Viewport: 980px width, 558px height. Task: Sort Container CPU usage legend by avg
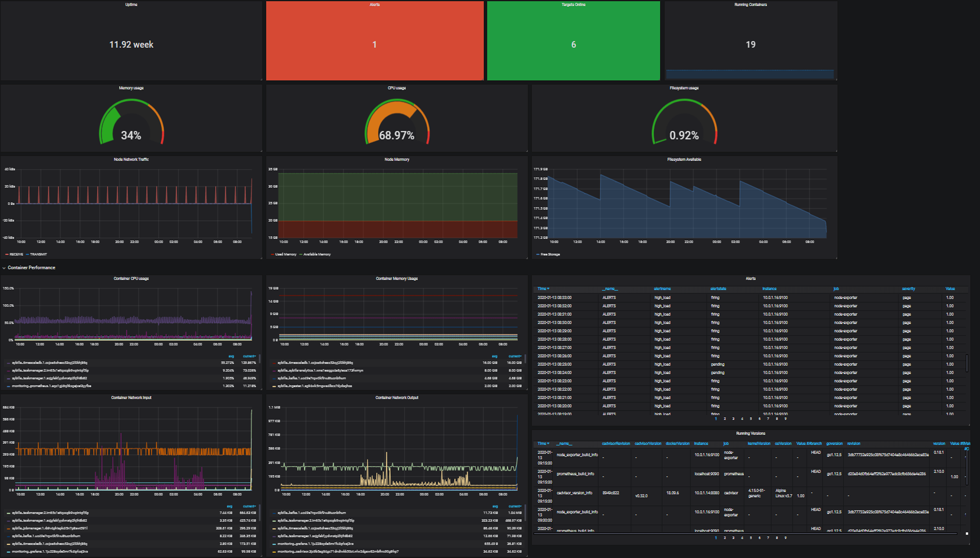tap(231, 356)
